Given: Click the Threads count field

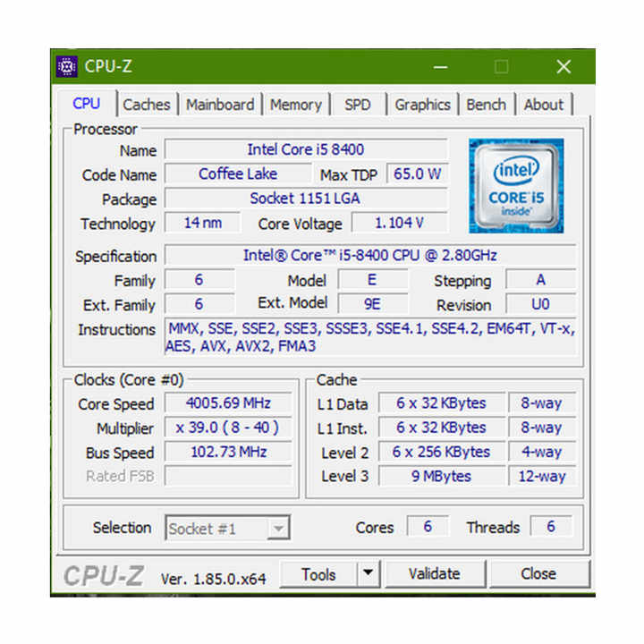Looking at the screenshot, I should [x=551, y=526].
